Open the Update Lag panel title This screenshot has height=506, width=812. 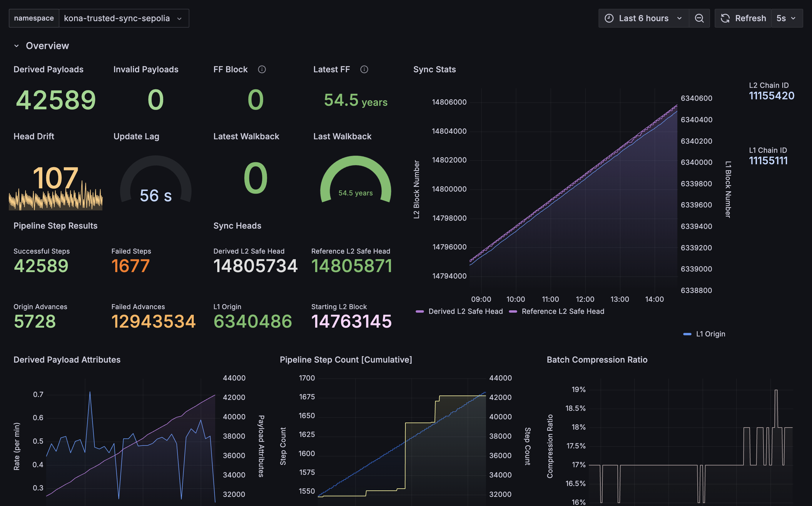pos(136,136)
